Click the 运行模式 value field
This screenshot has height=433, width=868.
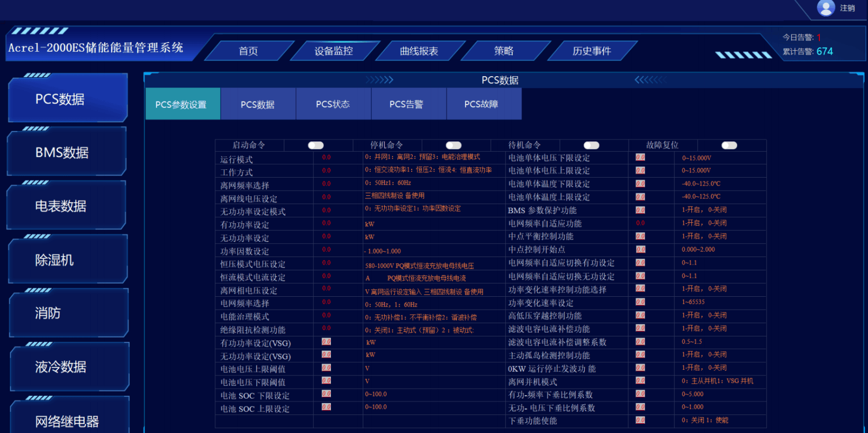pyautogui.click(x=326, y=157)
